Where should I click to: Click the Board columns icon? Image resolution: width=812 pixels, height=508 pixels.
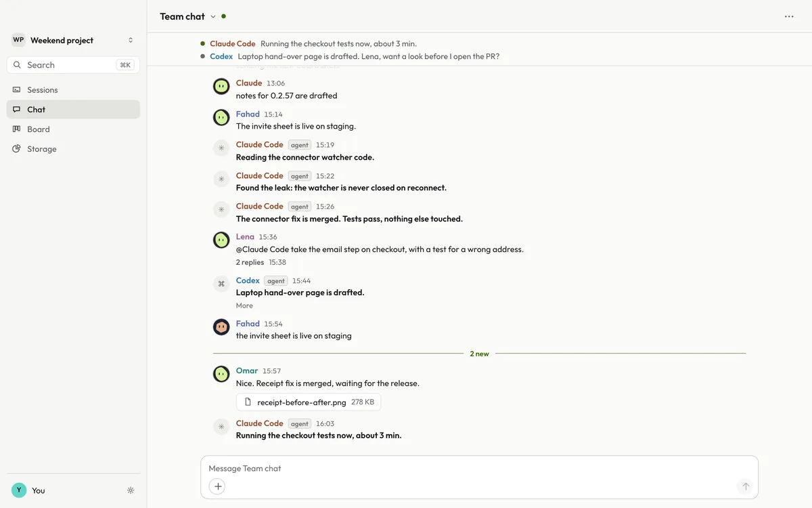tap(17, 129)
